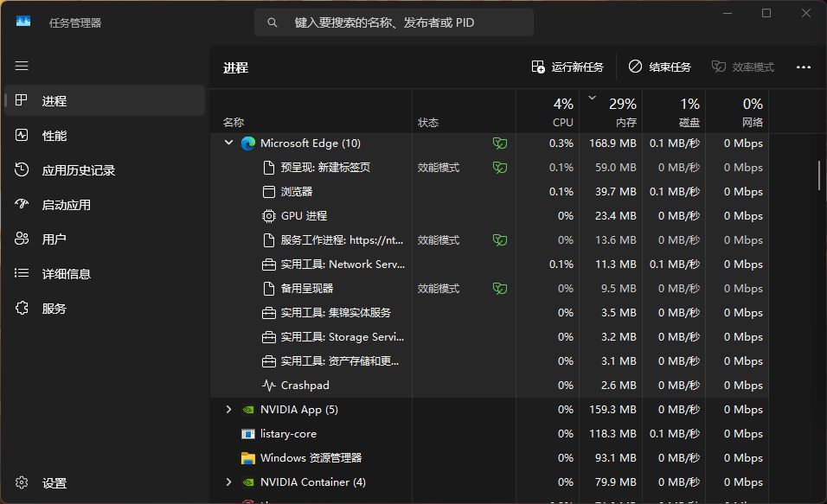Click the 运行新任务 button
Image resolution: width=827 pixels, height=504 pixels.
567,67
